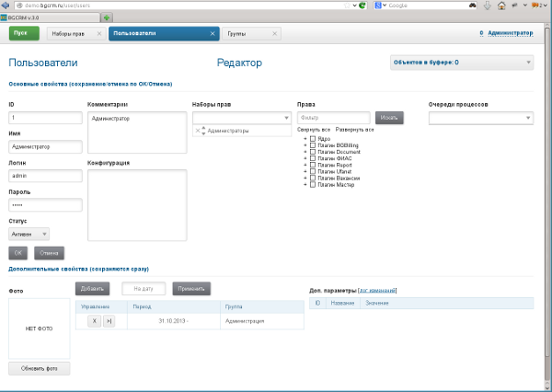Screen dimensions: 552x392
Task: Open a new browser tab with plus icon
Action: (x=108, y=17)
